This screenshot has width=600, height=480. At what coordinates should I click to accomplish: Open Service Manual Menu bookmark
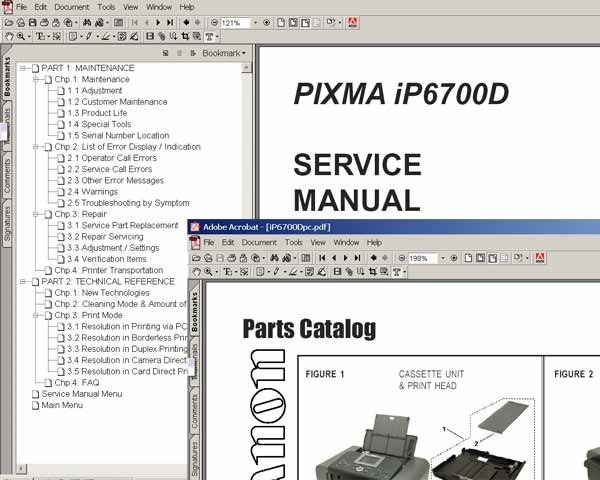point(82,394)
